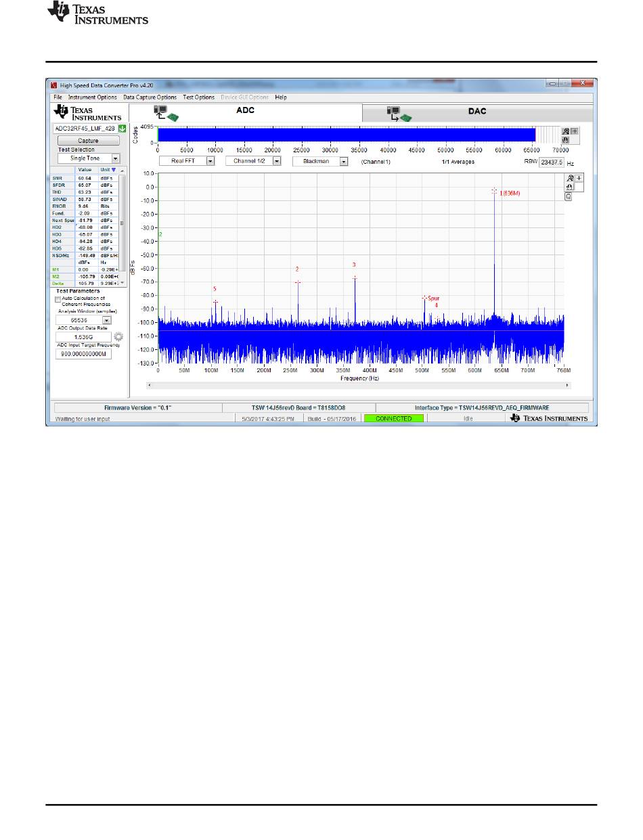
Task: Click the ADC Output Data Rate 1.536G field
Action: tap(83, 336)
